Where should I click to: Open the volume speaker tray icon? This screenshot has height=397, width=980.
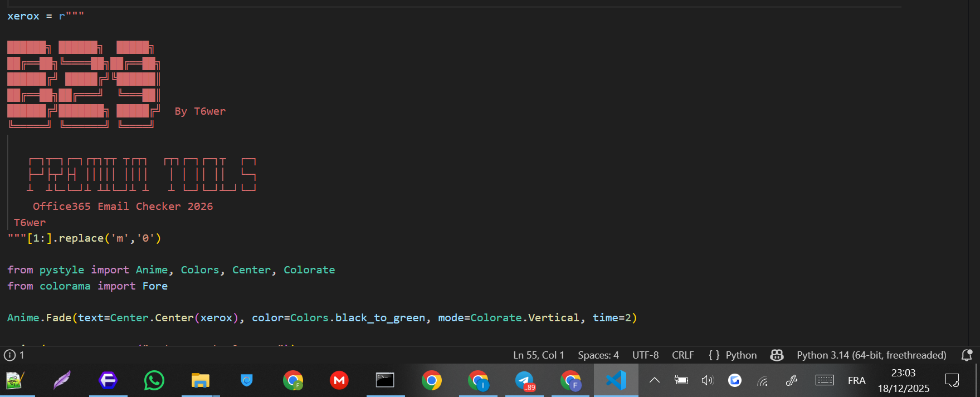pos(708,381)
